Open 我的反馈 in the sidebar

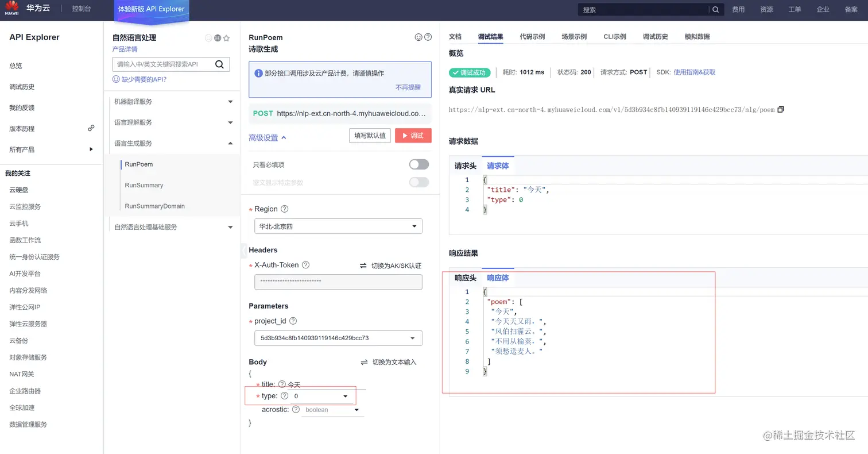[x=22, y=107]
